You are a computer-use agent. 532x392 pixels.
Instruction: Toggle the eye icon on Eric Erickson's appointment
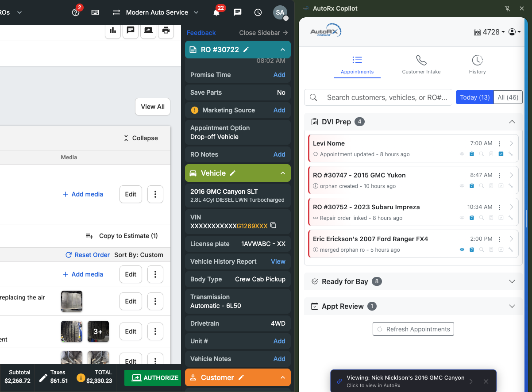coord(462,250)
